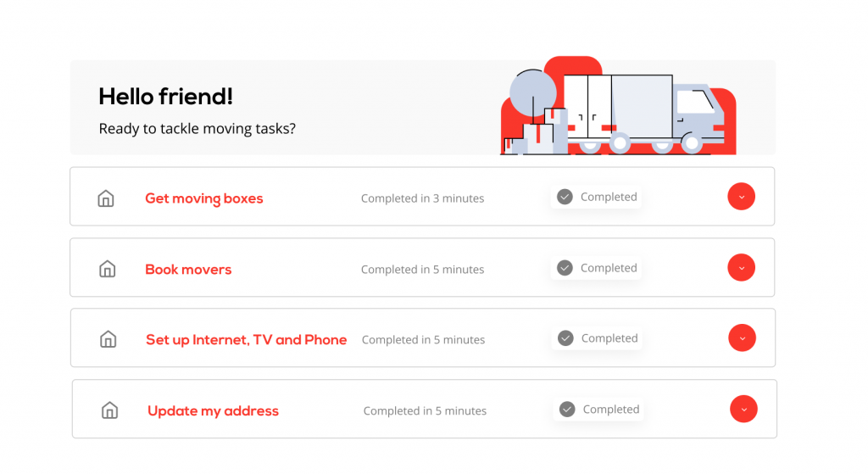Image resolution: width=868 pixels, height=474 pixels.
Task: Click the moving truck illustration
Action: pyautogui.click(x=644, y=110)
